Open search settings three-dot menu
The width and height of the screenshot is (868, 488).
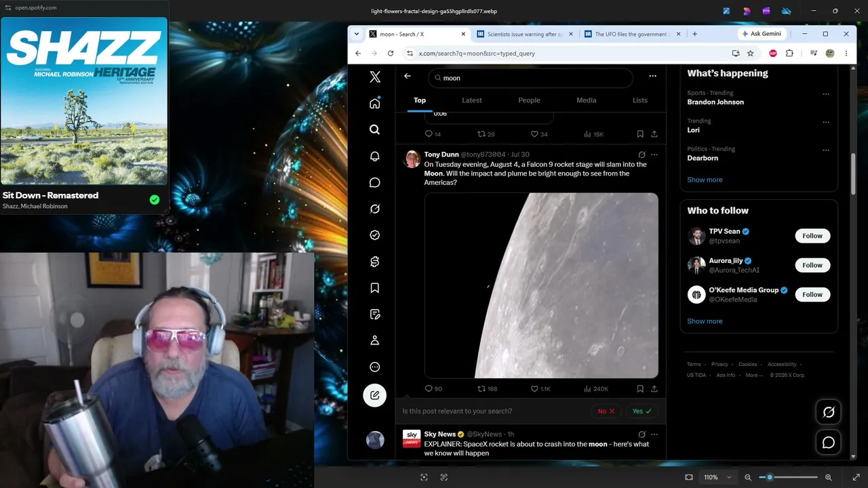pyautogui.click(x=652, y=77)
